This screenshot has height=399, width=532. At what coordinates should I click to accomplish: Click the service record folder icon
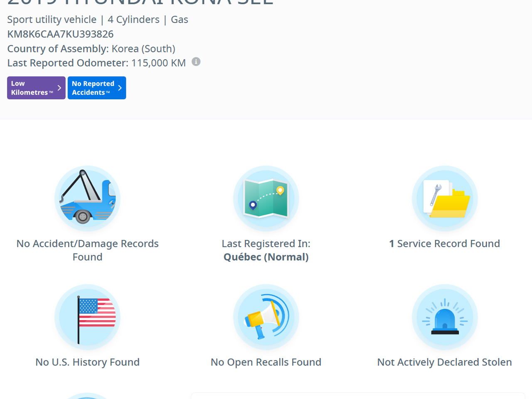(x=445, y=199)
